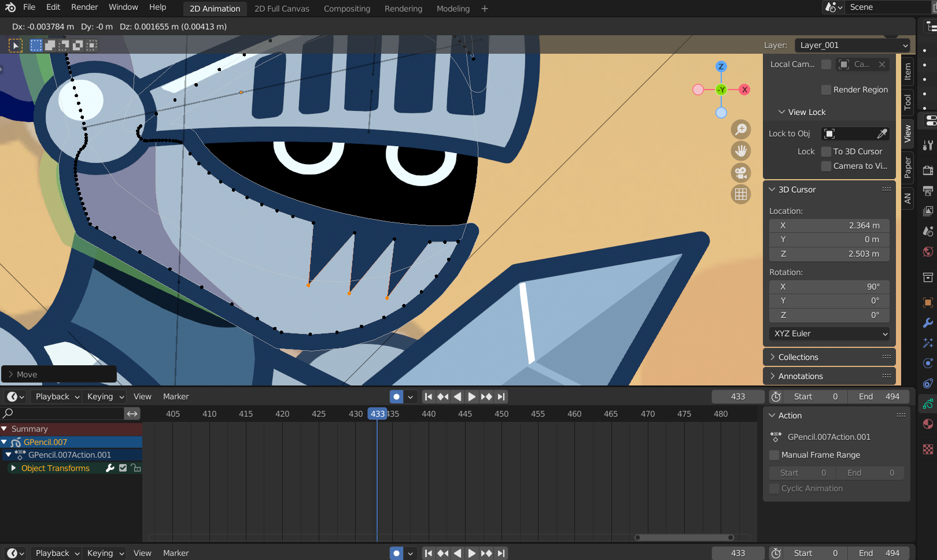Image resolution: width=937 pixels, height=560 pixels.
Task: Toggle auto keying record button in timeline header
Action: click(x=396, y=396)
